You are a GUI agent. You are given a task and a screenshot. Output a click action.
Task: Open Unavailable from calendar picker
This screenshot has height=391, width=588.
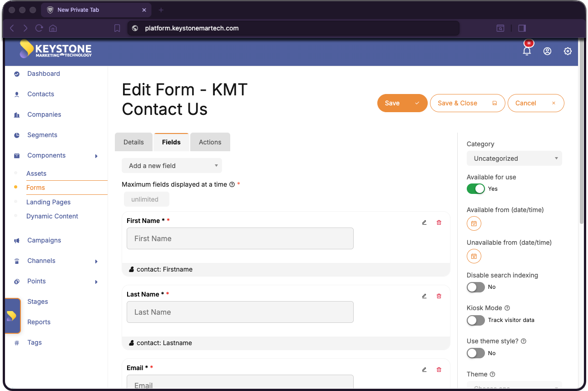[x=474, y=256]
